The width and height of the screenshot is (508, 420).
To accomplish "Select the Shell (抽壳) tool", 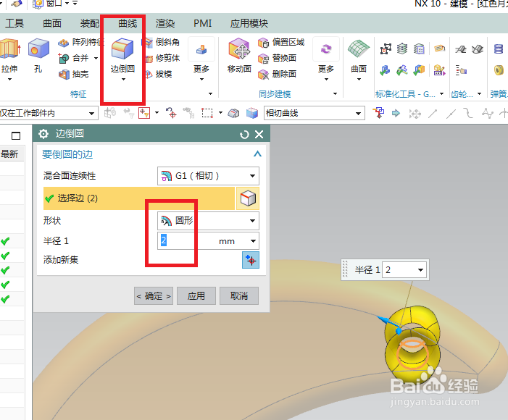I will point(74,74).
